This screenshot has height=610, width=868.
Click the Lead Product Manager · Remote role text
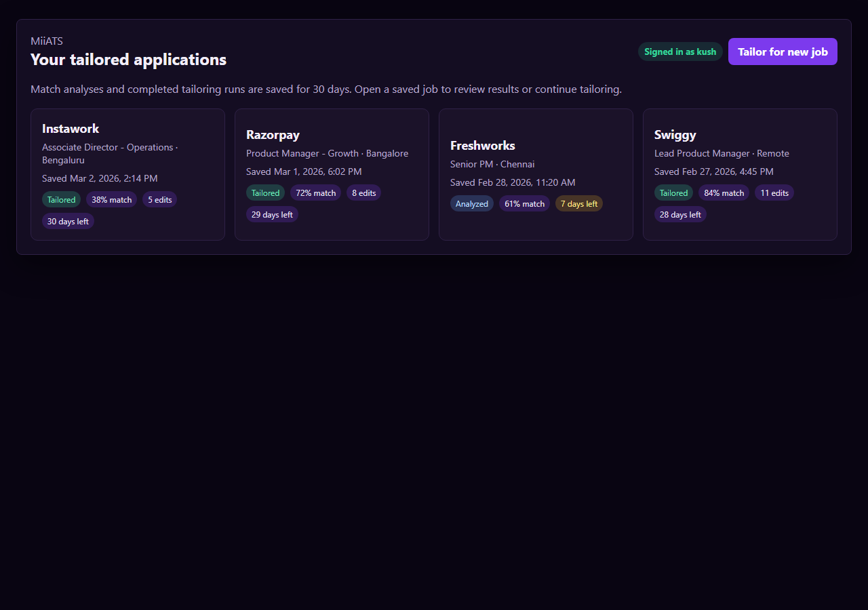[x=722, y=153]
